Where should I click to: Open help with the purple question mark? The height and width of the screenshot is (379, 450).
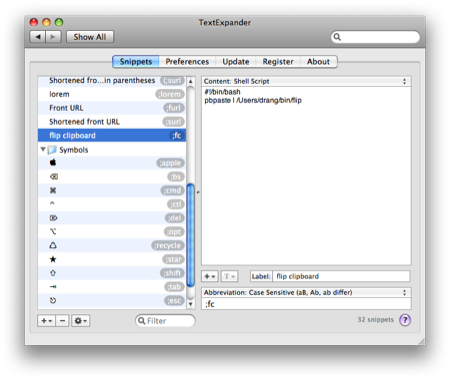tap(405, 320)
